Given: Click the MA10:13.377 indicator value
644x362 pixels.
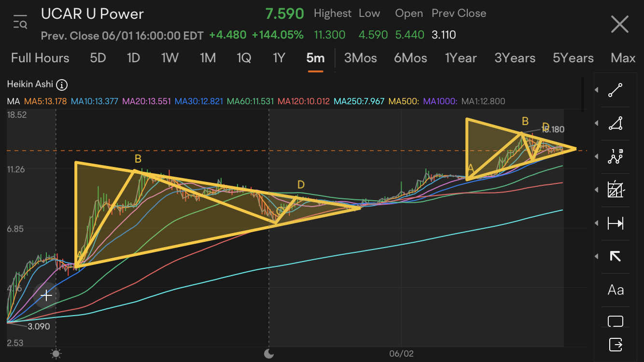Looking at the screenshot, I should [x=95, y=101].
